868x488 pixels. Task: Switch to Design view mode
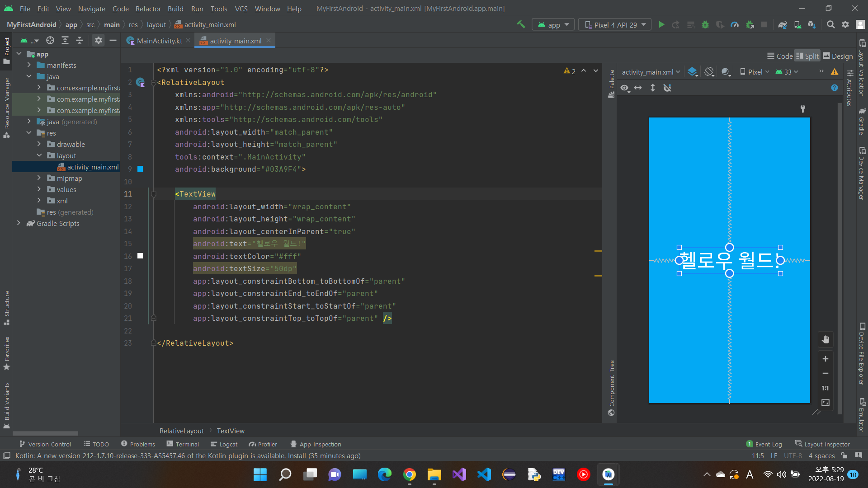(838, 56)
